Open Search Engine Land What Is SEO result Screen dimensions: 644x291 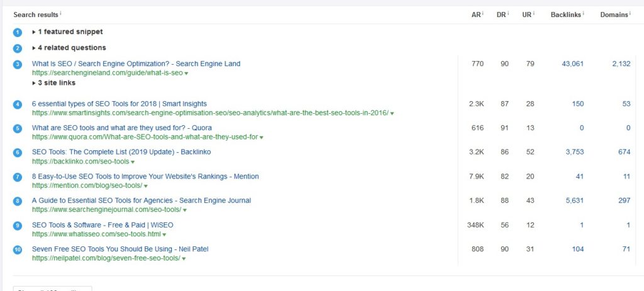[136, 63]
